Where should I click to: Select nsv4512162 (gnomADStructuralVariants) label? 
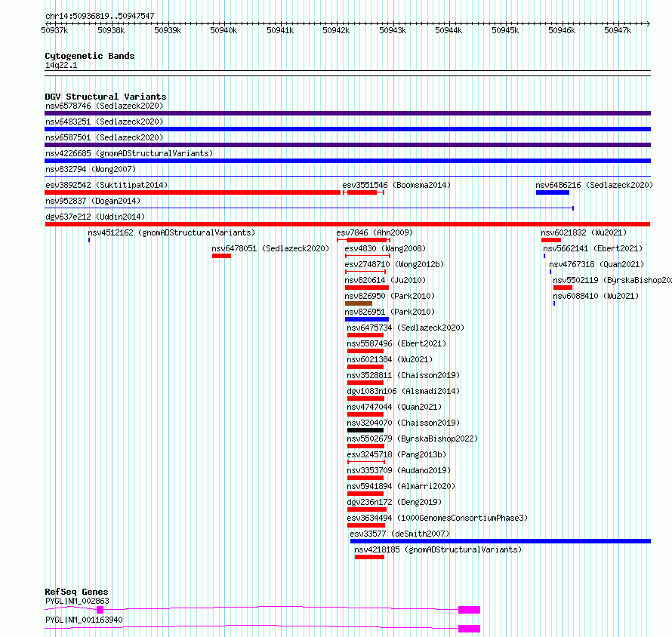[x=171, y=232]
